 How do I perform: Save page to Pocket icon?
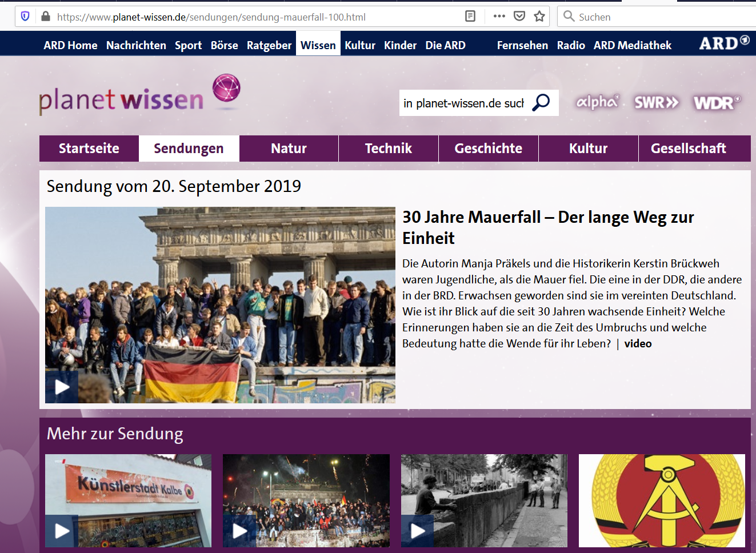point(519,16)
